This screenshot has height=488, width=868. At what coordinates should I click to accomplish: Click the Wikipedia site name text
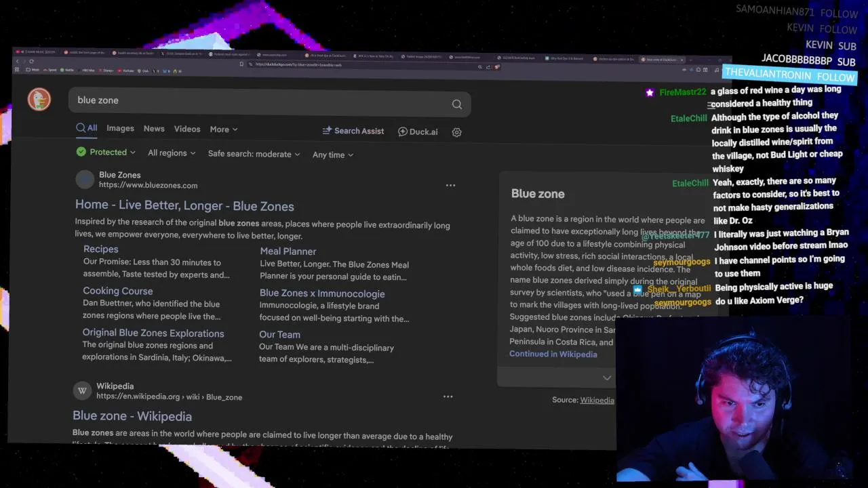coord(115,386)
